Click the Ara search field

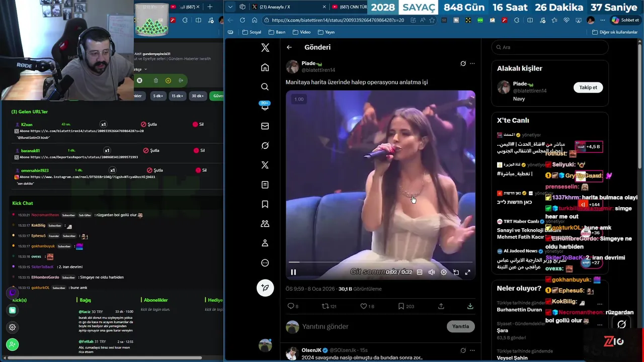point(549,47)
